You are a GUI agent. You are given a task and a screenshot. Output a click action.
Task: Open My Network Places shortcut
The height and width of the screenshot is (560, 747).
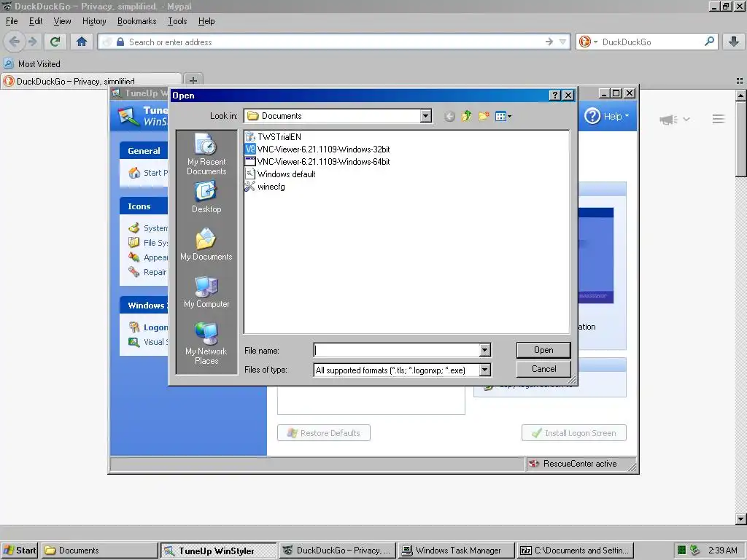[x=206, y=343]
